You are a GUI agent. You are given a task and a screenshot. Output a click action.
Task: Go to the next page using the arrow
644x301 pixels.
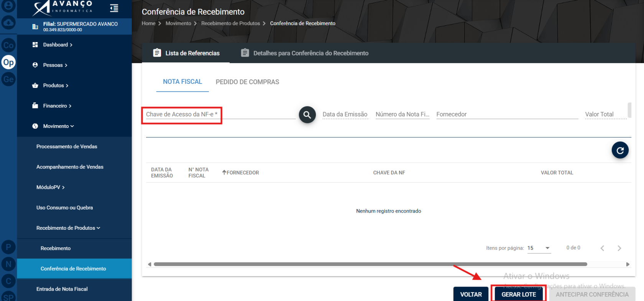click(x=619, y=248)
